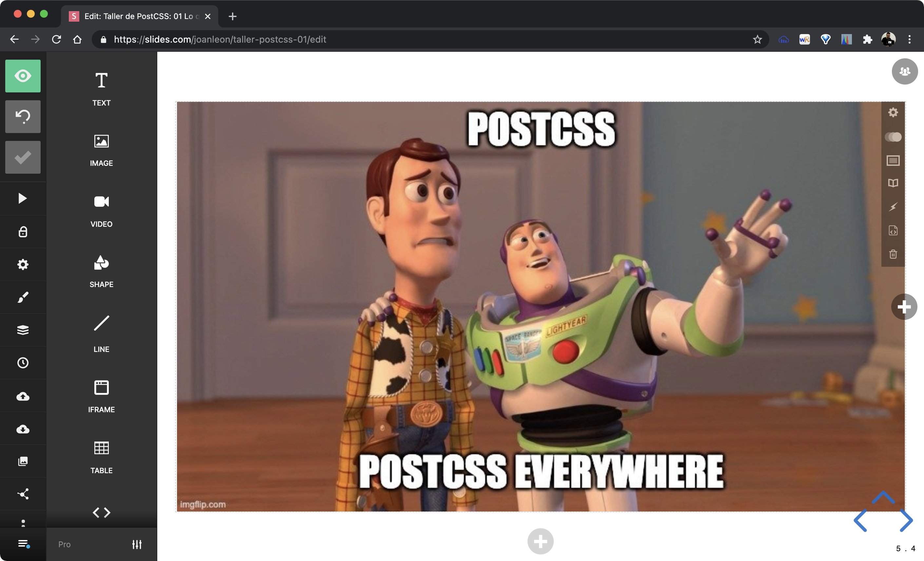Add a new vertical slide below
Viewport: 924px width, 561px height.
click(540, 541)
